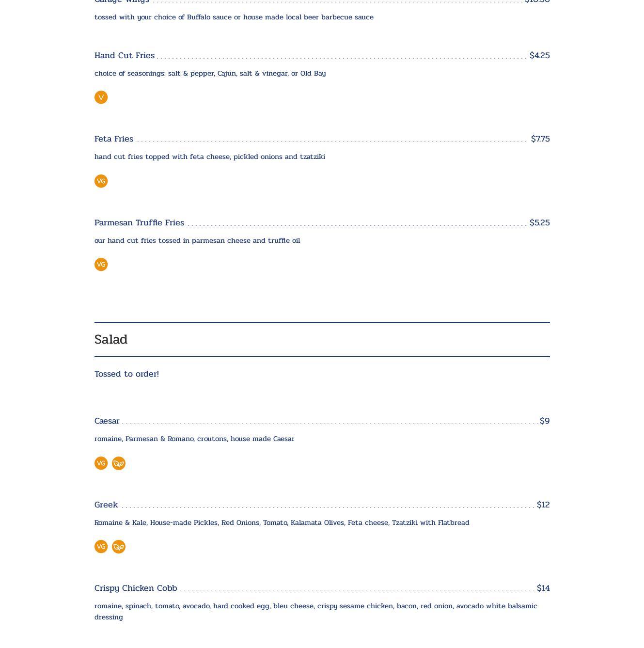Click the $14 price for Crispy Chicken Cobb
644x648 pixels.
point(543,588)
